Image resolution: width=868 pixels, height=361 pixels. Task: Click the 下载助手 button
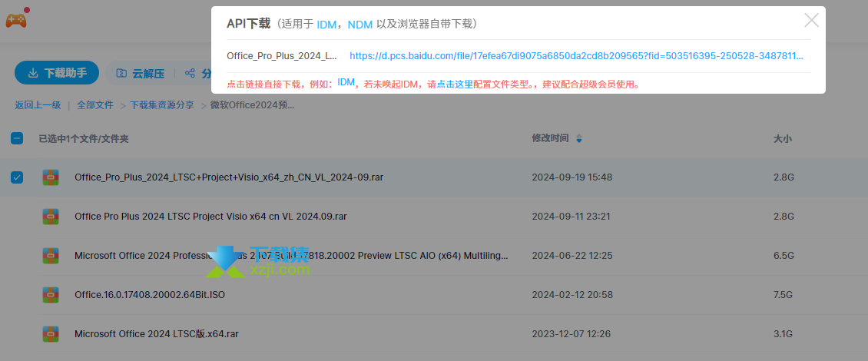(57, 72)
